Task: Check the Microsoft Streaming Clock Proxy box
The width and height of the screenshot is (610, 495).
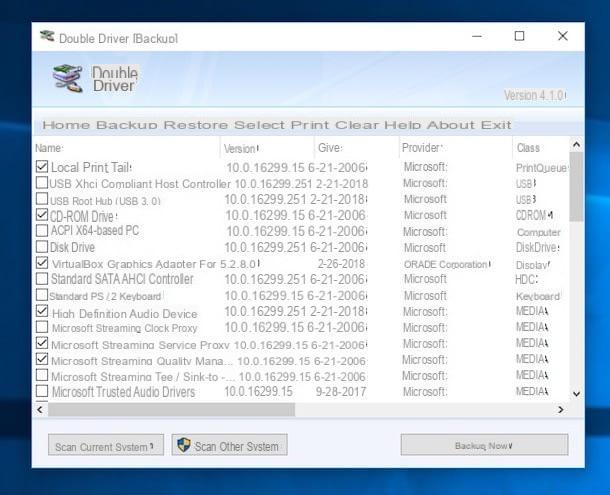Action: 42,327
